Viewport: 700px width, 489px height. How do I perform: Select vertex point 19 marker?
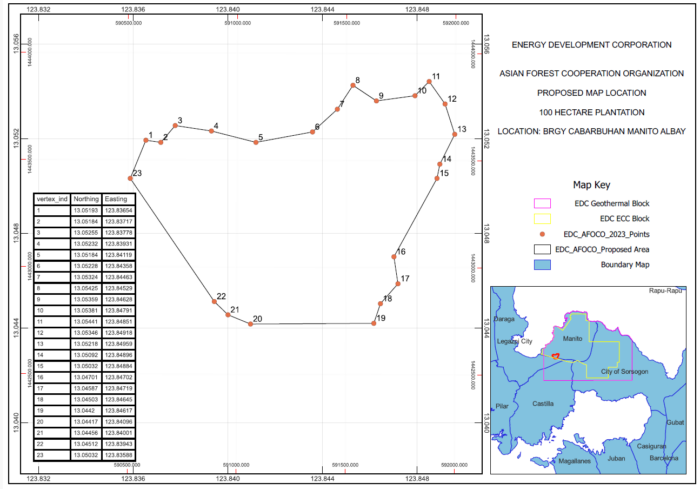[x=374, y=323]
